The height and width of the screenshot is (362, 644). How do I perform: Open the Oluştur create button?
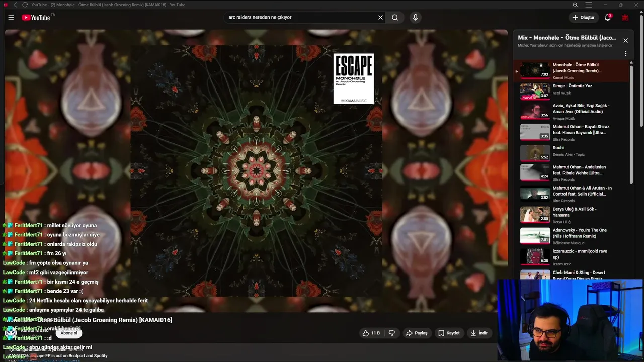[584, 17]
